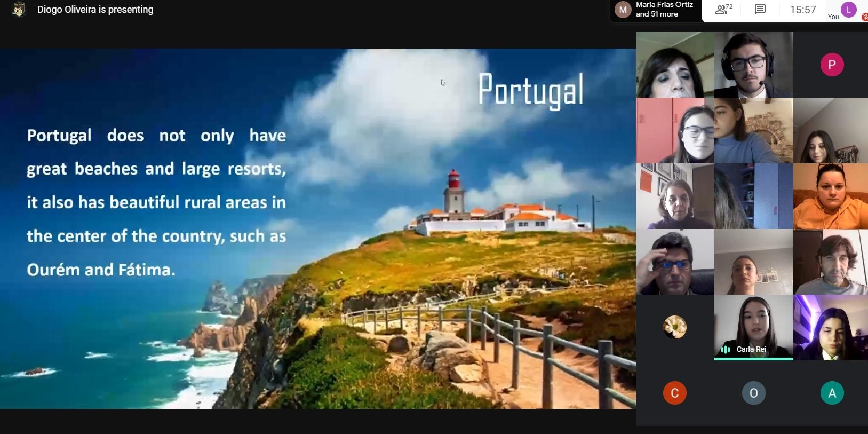
Task: Click the M avatar of Maria Frias Ortiz
Action: point(623,10)
